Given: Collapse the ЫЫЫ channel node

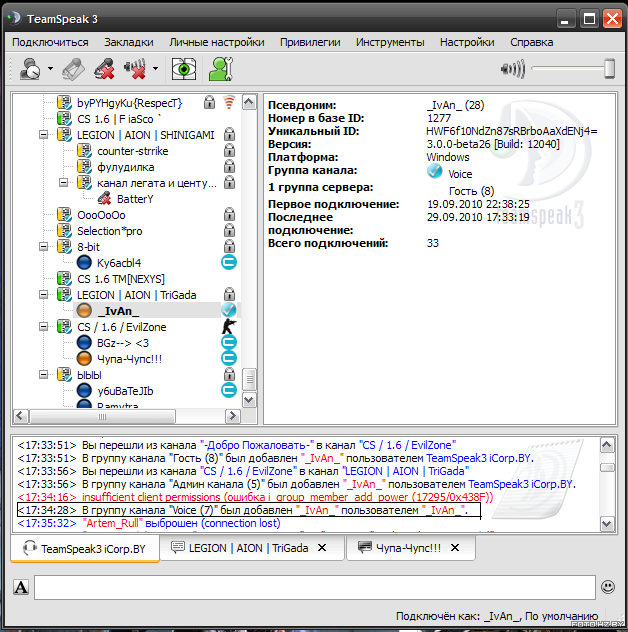Looking at the screenshot, I should pos(44,374).
